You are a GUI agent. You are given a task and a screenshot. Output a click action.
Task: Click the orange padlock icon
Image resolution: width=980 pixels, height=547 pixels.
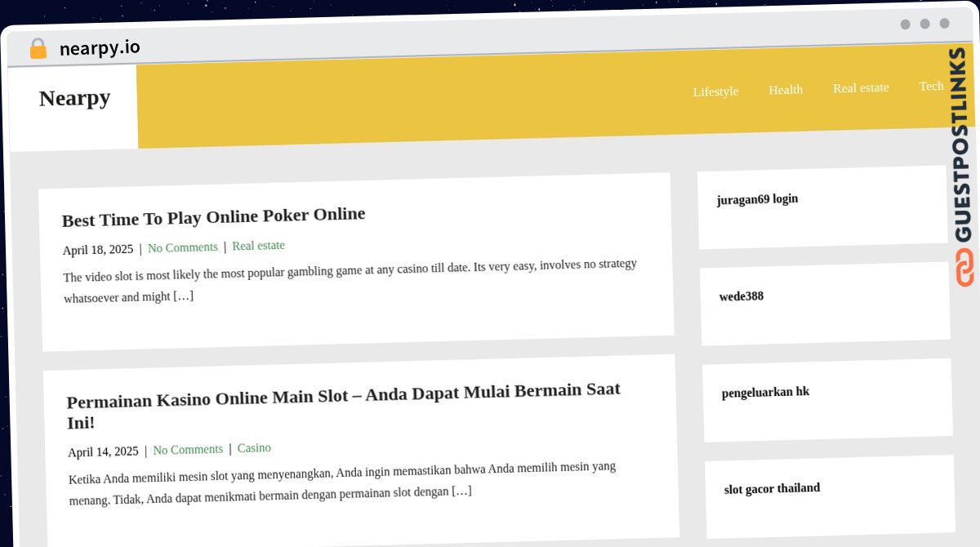[38, 49]
